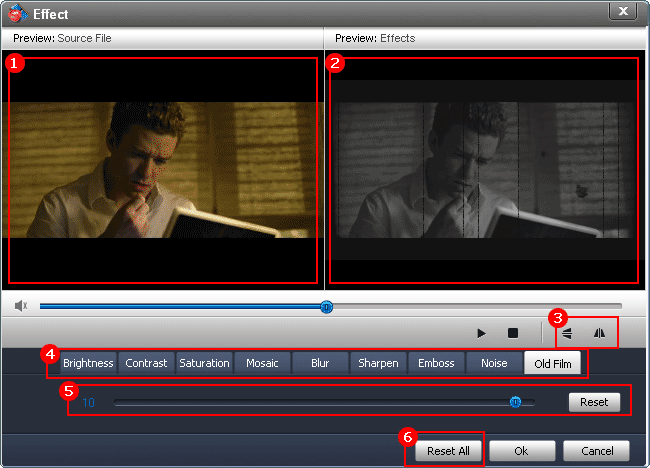Viewport: 650px width, 468px height.
Task: Mute audio with the speaker icon
Action: coord(21,306)
